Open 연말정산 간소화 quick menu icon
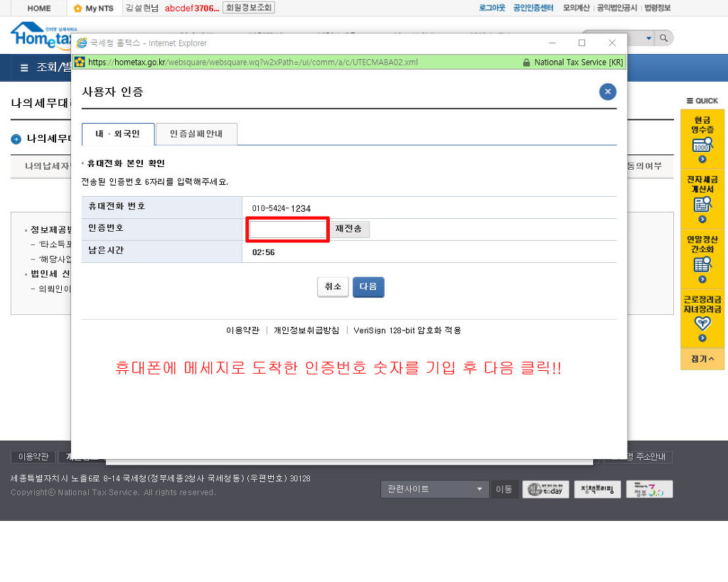728x582 pixels. point(702,264)
